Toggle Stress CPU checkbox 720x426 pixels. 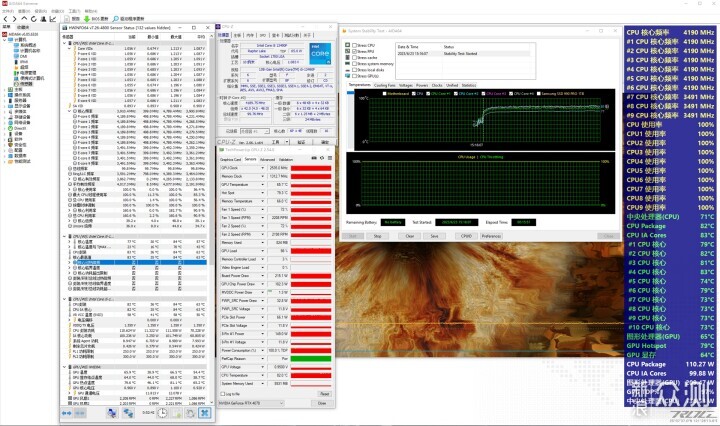point(354,45)
